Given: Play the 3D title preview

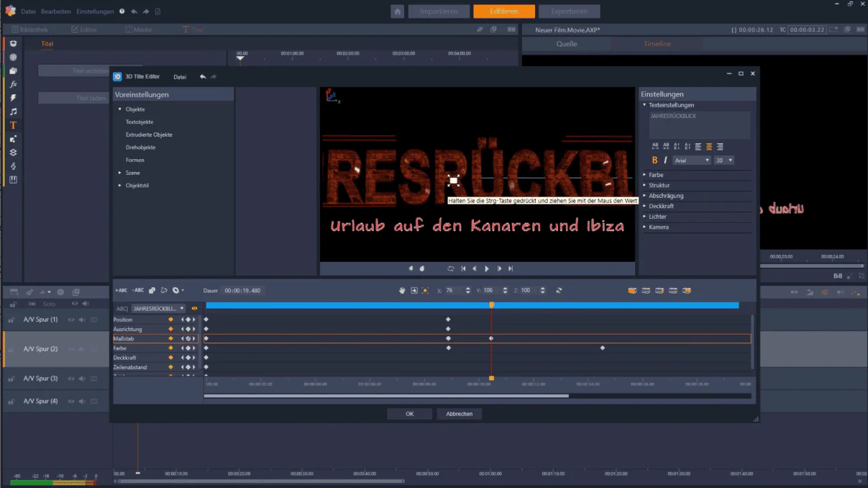Looking at the screenshot, I should 487,268.
